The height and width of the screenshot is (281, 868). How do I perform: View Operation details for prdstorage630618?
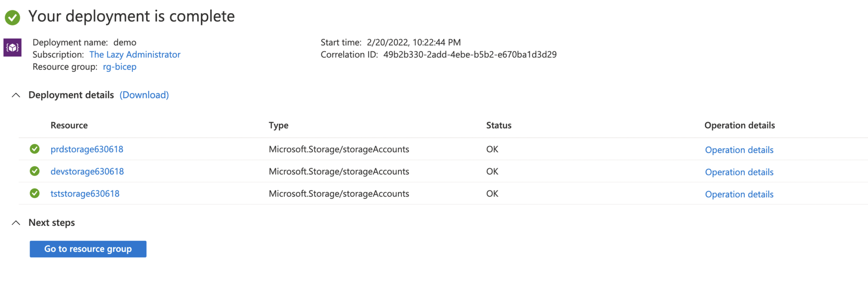[x=739, y=150]
